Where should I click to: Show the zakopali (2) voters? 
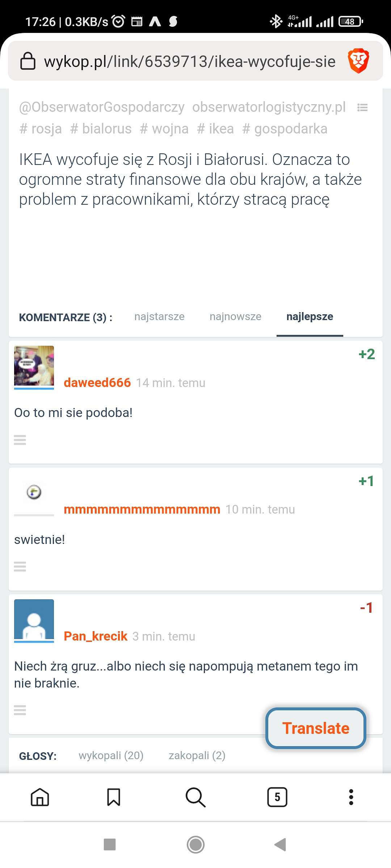[197, 755]
